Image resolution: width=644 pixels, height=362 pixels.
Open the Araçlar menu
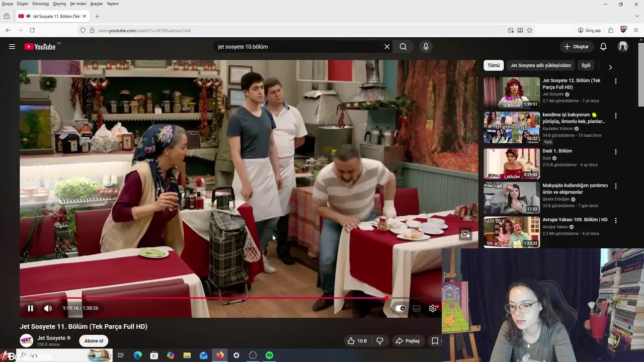point(96,4)
